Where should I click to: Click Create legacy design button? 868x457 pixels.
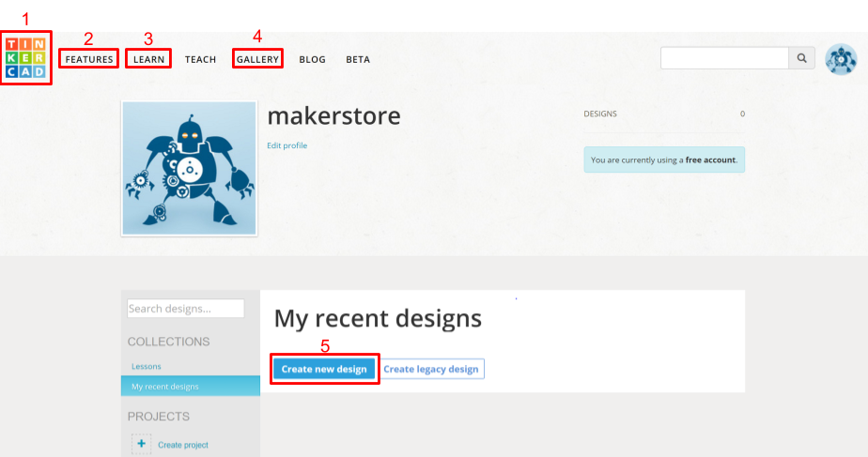431,369
